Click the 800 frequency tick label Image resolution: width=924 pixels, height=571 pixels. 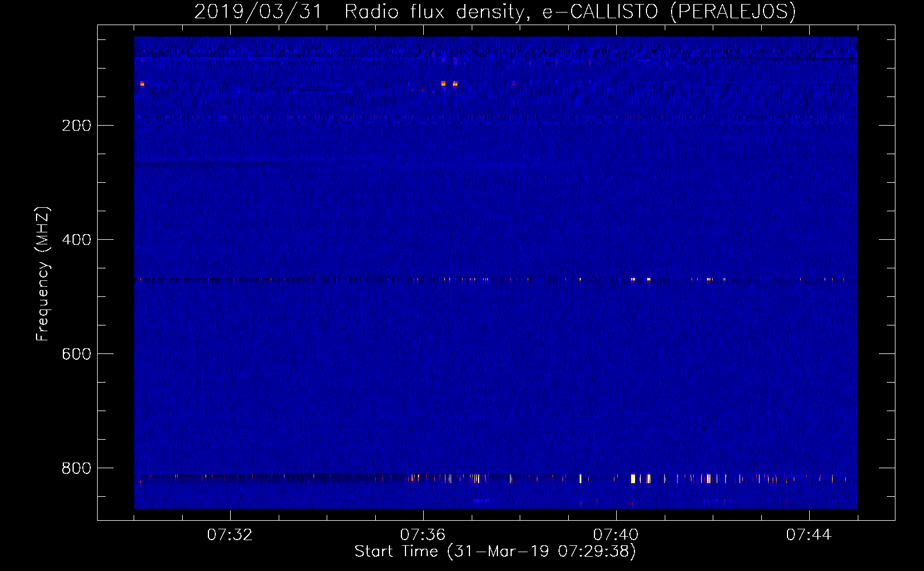[76, 468]
